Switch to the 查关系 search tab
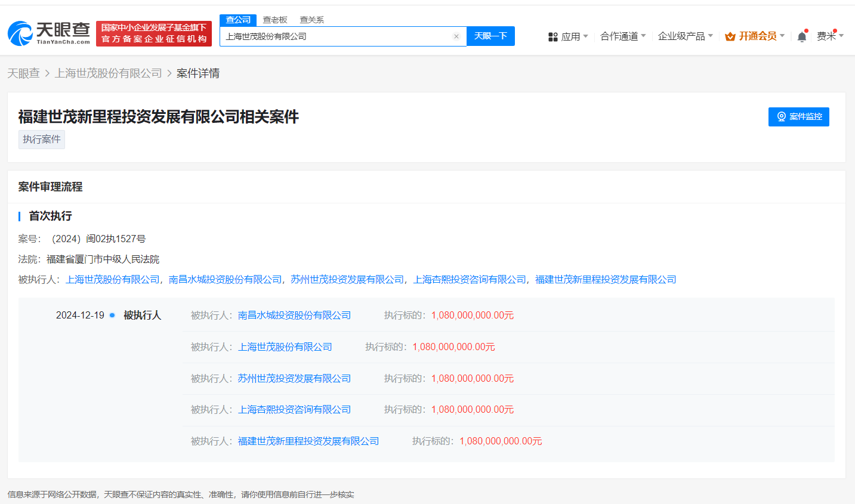Image resolution: width=855 pixels, height=504 pixels. (312, 20)
